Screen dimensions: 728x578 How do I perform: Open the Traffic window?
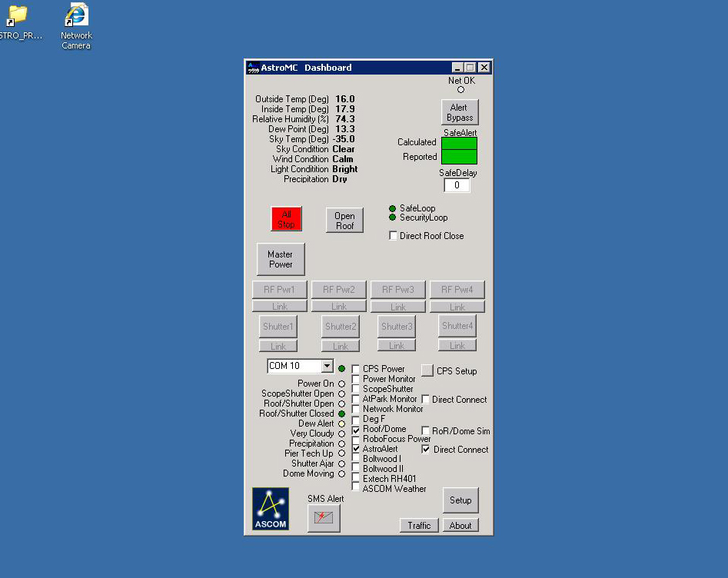tap(419, 526)
